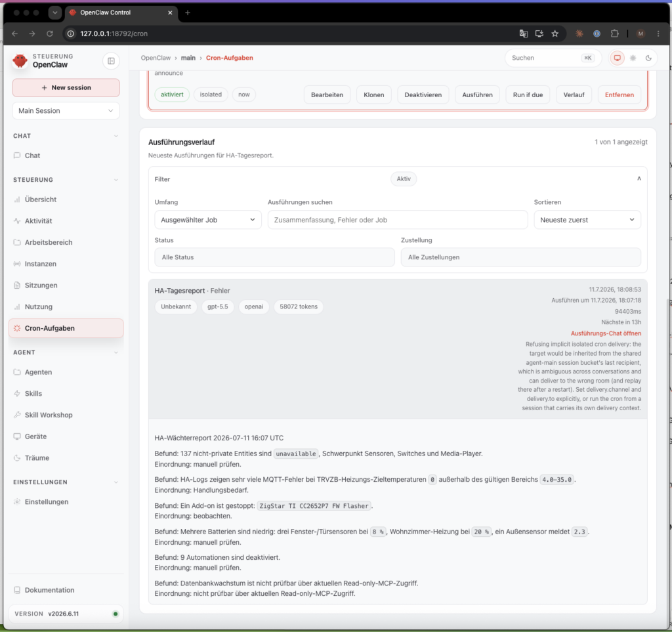
Task: Click the Cron-Aufgaben spinner icon
Action: click(x=16, y=327)
